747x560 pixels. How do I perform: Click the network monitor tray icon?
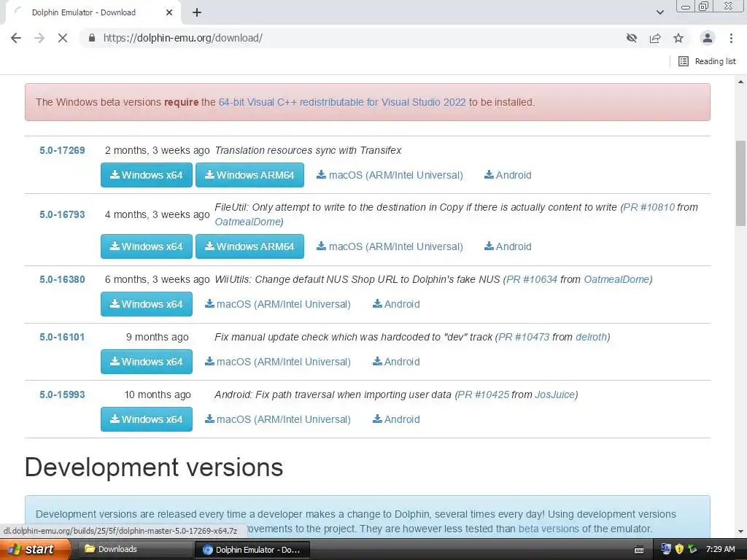(x=666, y=549)
